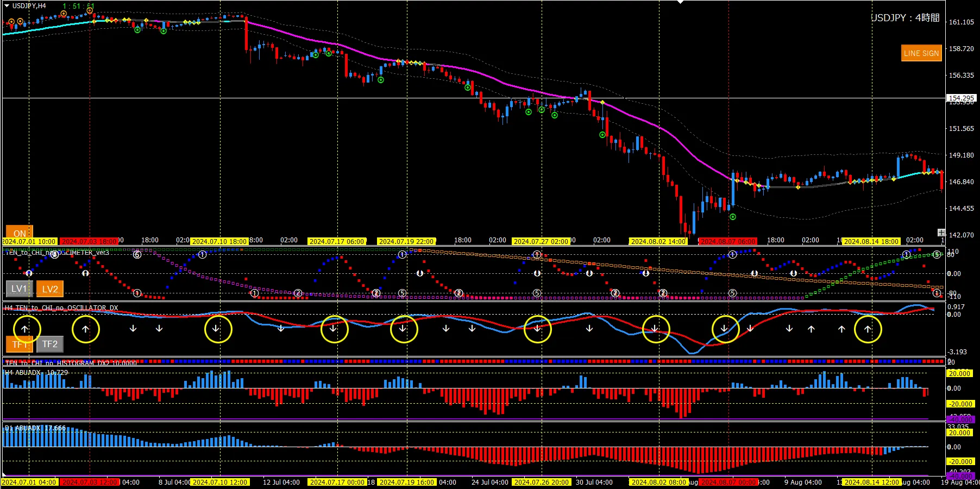Click the 149.180 price scale value
This screenshot has height=489, width=980.
961,155
